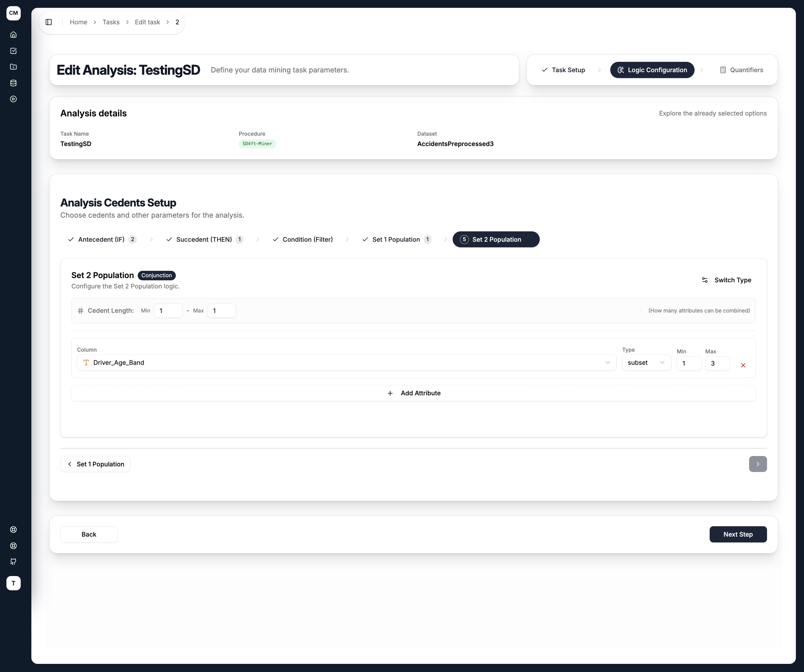The image size is (804, 672).
Task: Switch to the Succedent (THEN) tab
Action: coord(205,239)
